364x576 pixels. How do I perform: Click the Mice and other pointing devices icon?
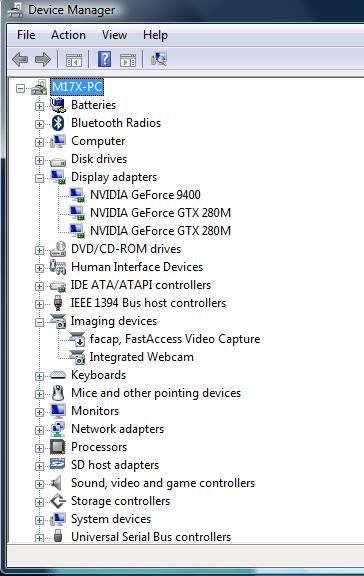click(58, 393)
